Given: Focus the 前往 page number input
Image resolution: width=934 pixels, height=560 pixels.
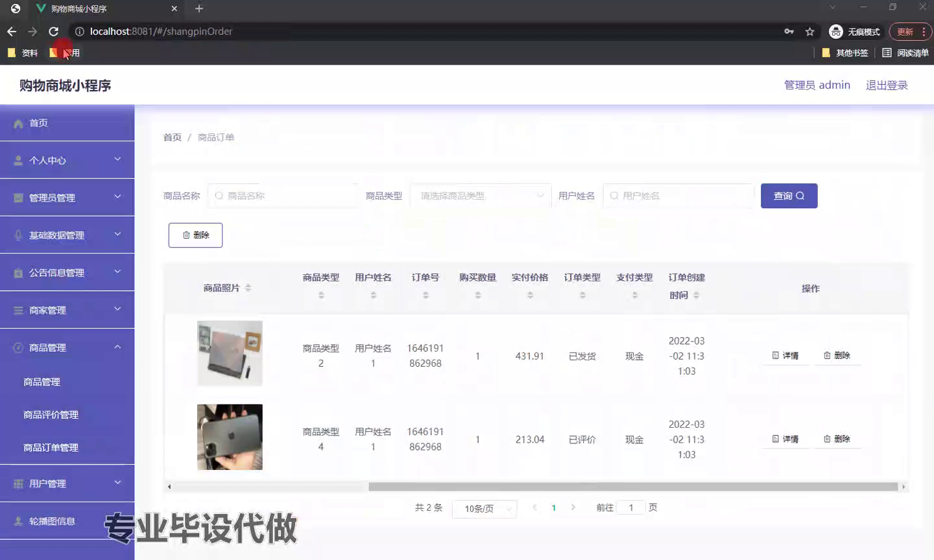Looking at the screenshot, I should [x=631, y=507].
